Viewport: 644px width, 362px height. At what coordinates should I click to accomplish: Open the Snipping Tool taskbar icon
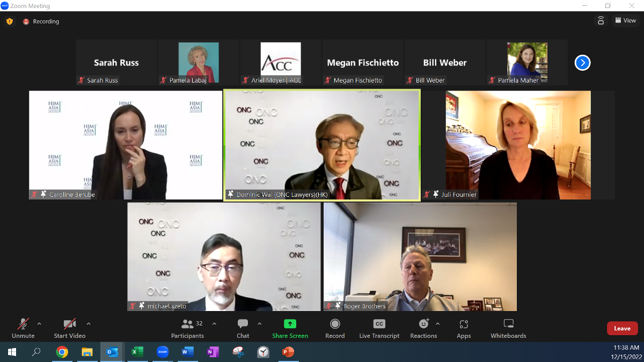pyautogui.click(x=238, y=352)
